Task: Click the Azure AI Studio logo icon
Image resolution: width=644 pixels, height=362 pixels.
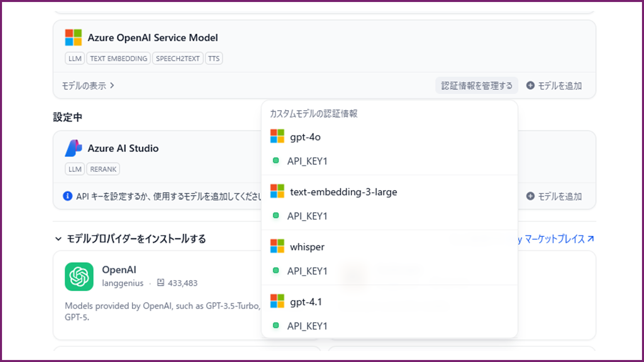Action: tap(73, 148)
